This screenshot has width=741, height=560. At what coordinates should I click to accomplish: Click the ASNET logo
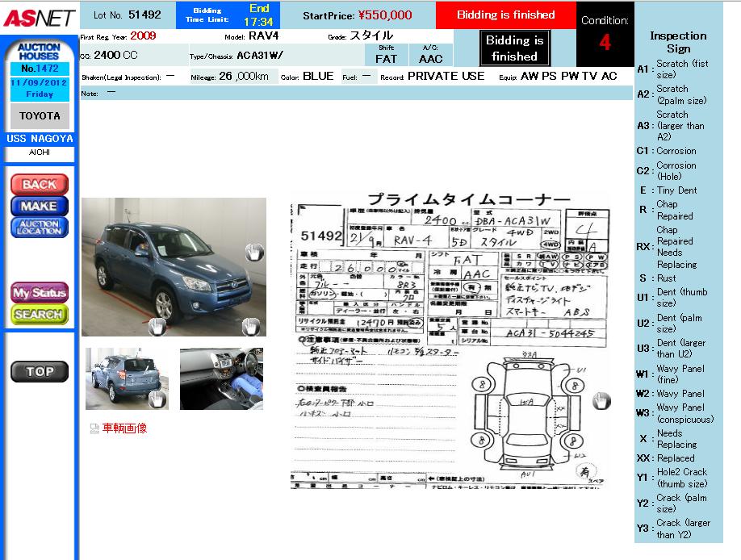pyautogui.click(x=39, y=17)
